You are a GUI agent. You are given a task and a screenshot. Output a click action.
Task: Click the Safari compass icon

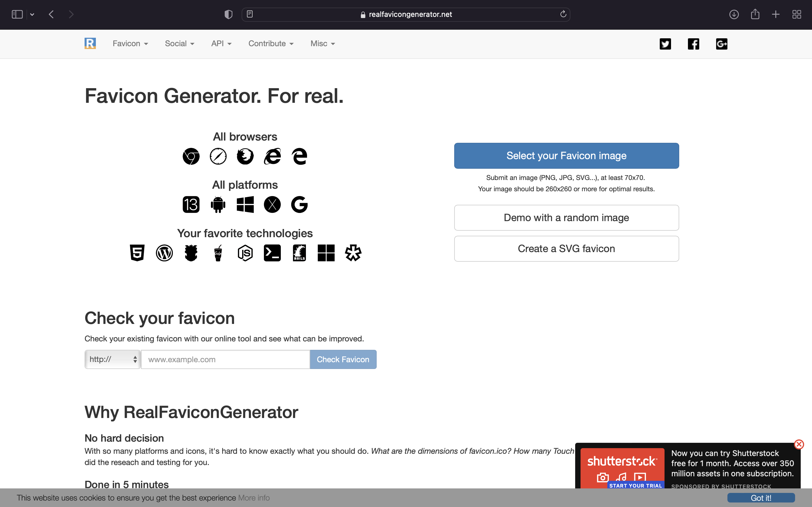tap(218, 156)
